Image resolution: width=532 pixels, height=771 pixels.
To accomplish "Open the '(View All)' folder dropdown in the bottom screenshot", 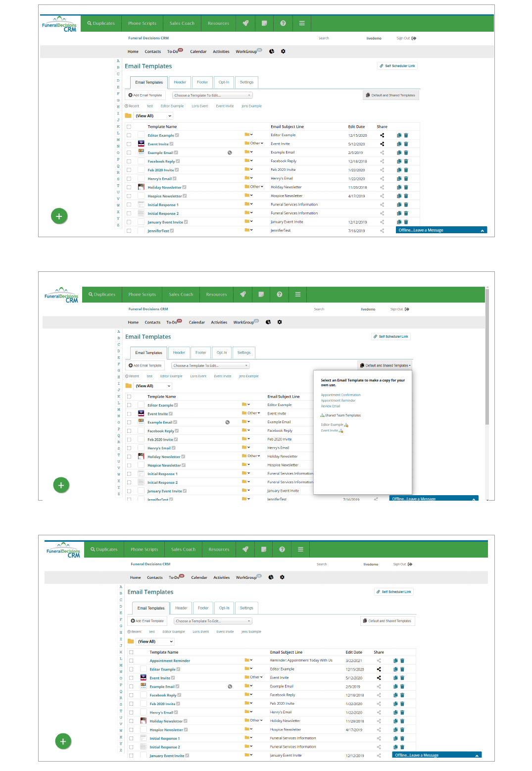I will pos(155,641).
